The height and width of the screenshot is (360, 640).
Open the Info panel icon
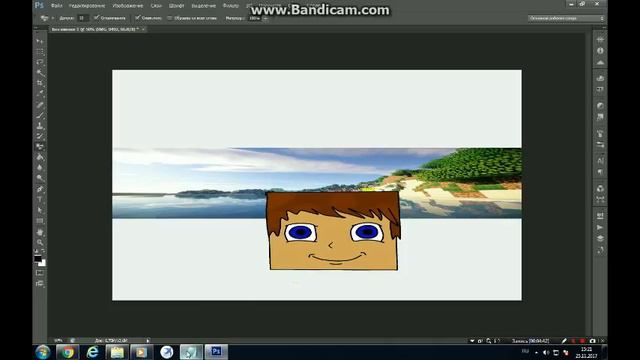600,51
